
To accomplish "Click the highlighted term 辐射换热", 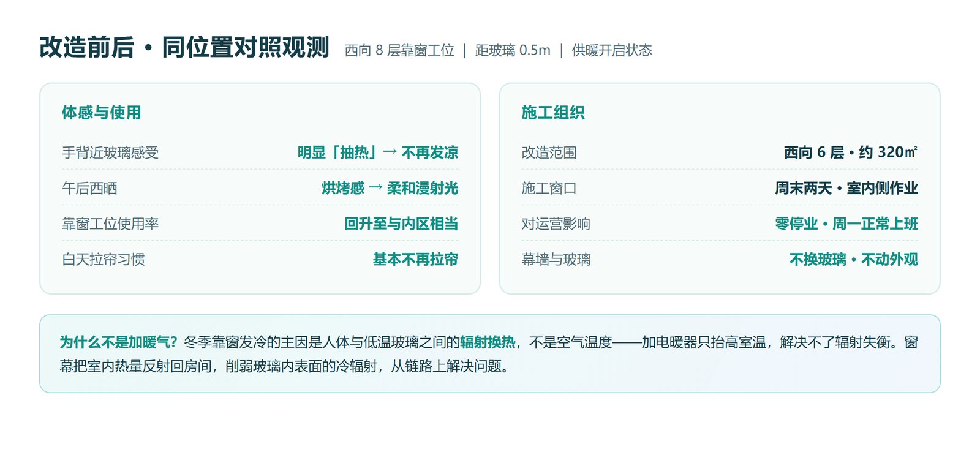I will [488, 342].
